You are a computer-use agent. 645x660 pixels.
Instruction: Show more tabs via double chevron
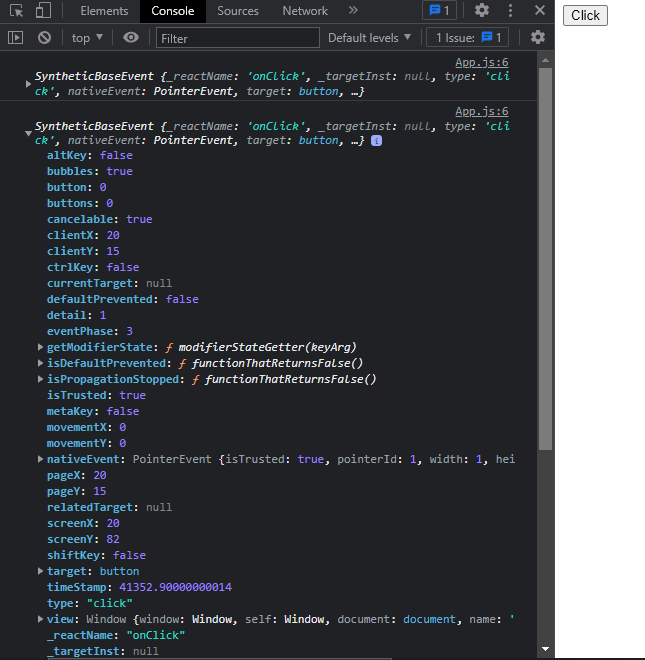click(x=353, y=11)
